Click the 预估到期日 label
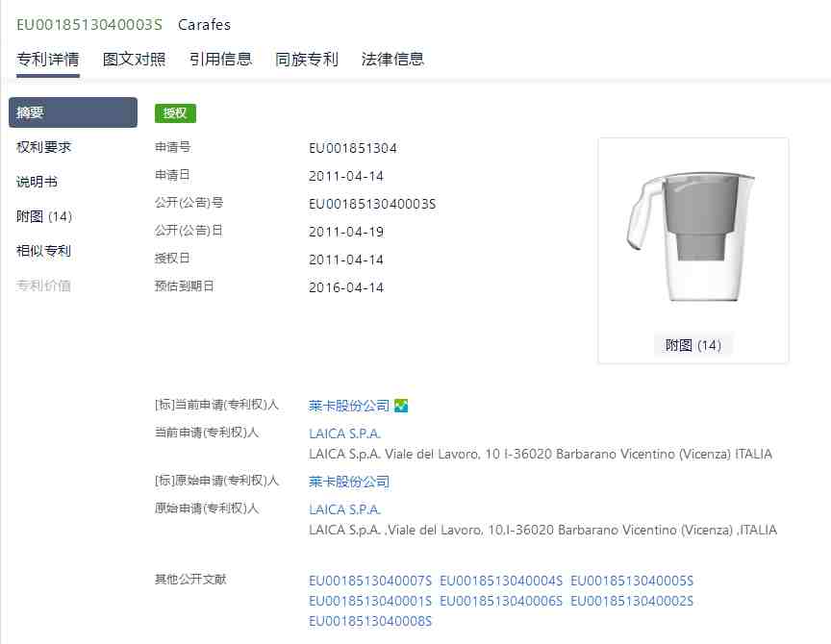Screen dimensions: 831x644 (x=185, y=286)
